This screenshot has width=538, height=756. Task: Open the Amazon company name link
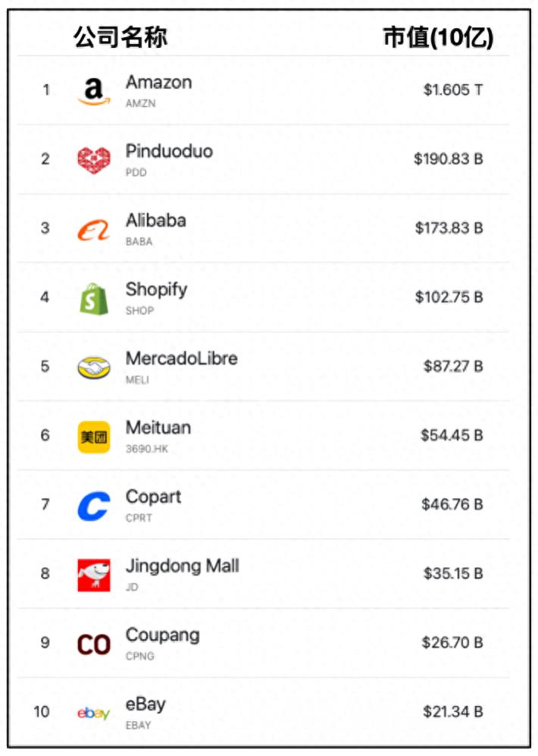click(158, 83)
